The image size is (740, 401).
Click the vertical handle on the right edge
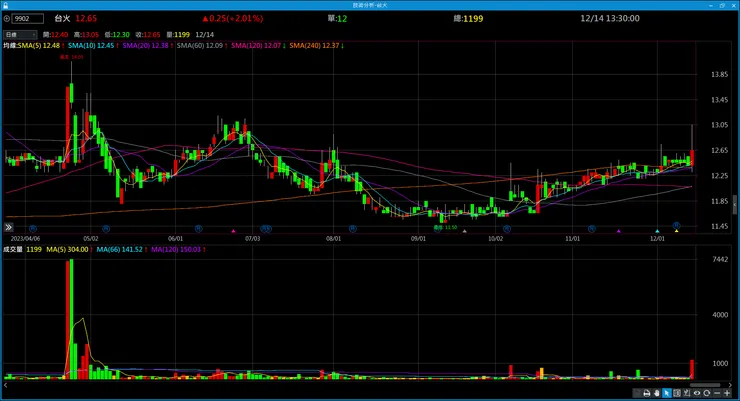pos(735,205)
